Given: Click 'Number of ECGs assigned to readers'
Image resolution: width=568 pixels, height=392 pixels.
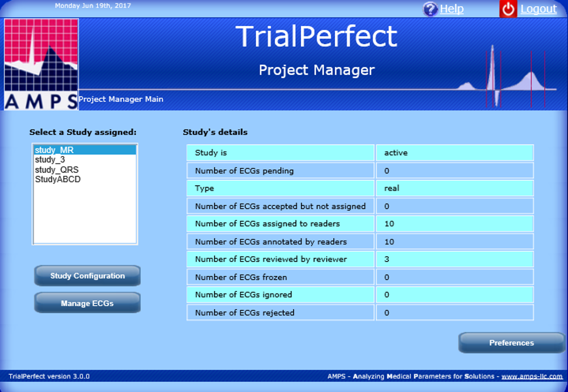Looking at the screenshot, I should (x=268, y=224).
